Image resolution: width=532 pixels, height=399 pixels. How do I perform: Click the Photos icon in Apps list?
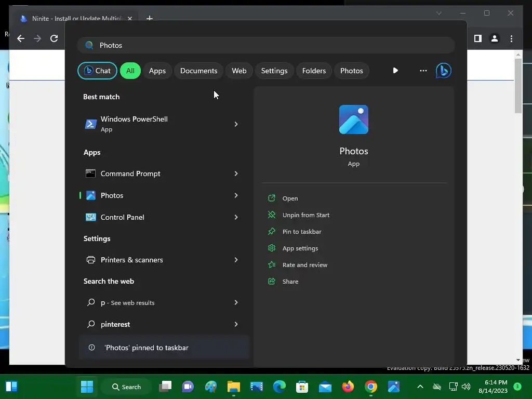pyautogui.click(x=90, y=195)
